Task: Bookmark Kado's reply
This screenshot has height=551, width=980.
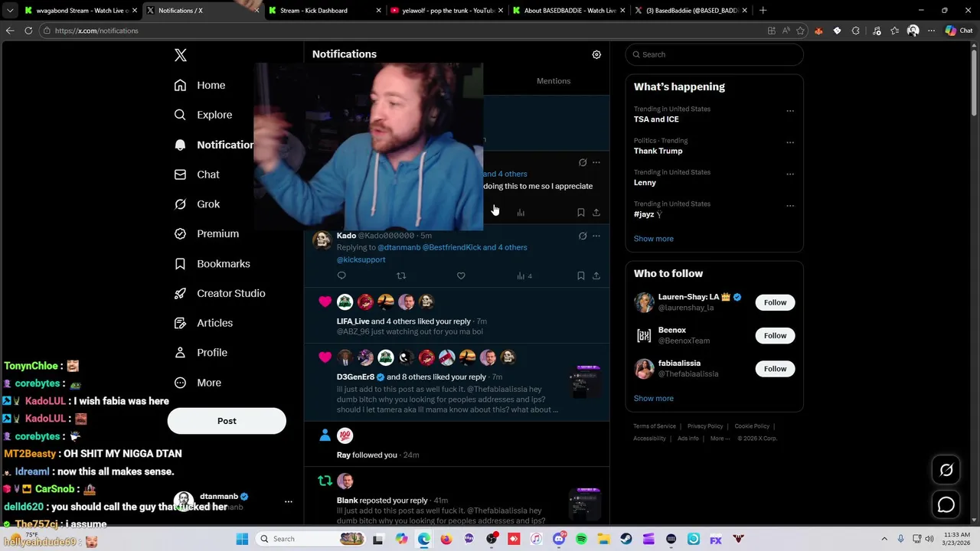Action: pos(581,275)
